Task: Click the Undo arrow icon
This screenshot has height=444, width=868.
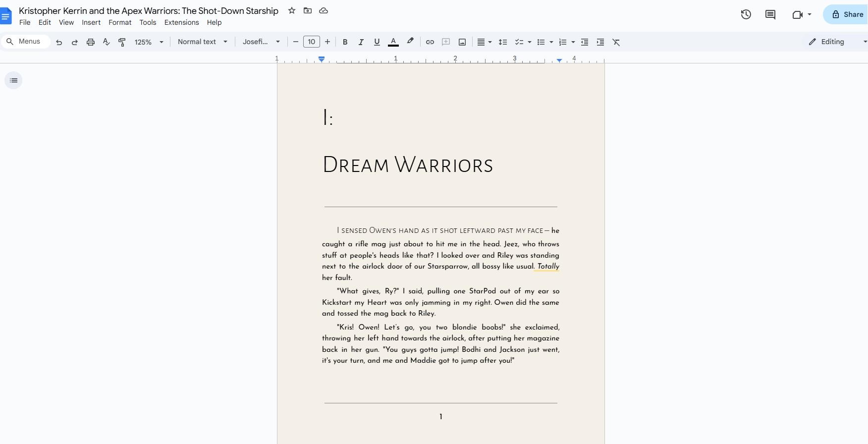Action: [x=59, y=42]
